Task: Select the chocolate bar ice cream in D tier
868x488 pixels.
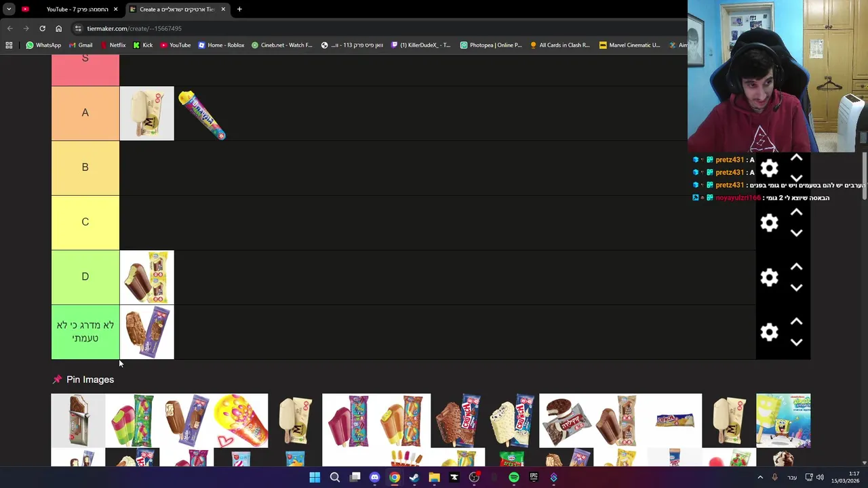Action: tap(147, 277)
